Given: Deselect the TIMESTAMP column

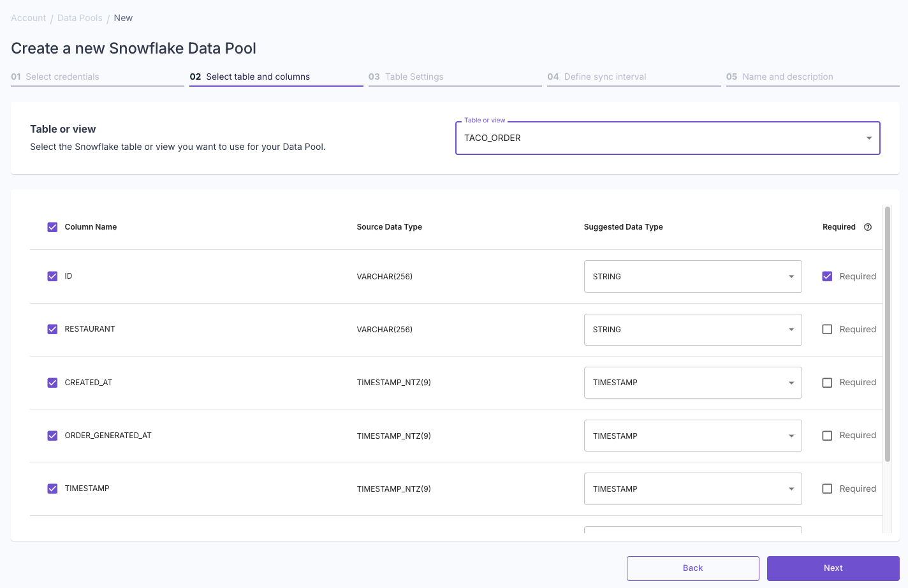Looking at the screenshot, I should click(52, 489).
